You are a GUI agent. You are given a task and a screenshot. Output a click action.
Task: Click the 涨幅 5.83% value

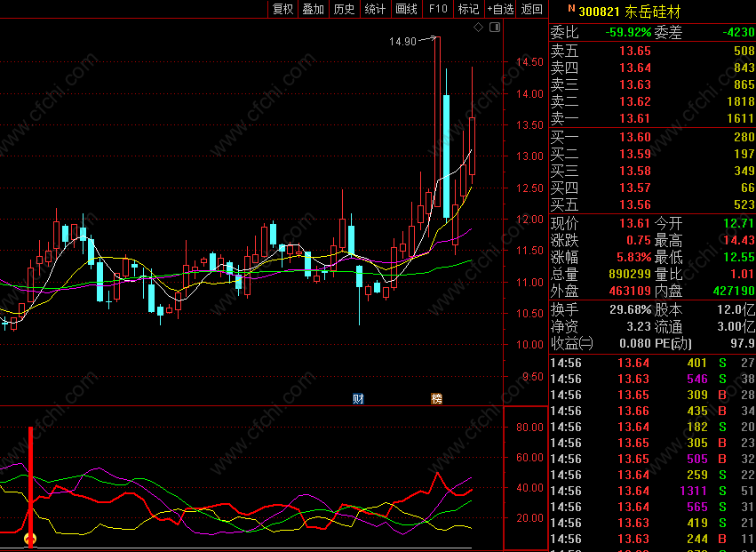pyautogui.click(x=634, y=257)
